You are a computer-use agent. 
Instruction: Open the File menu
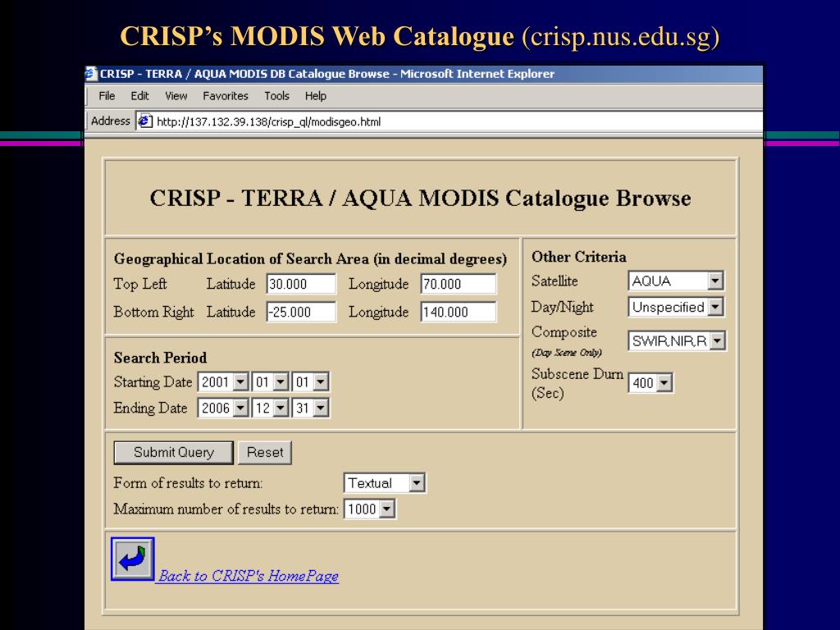pyautogui.click(x=107, y=96)
